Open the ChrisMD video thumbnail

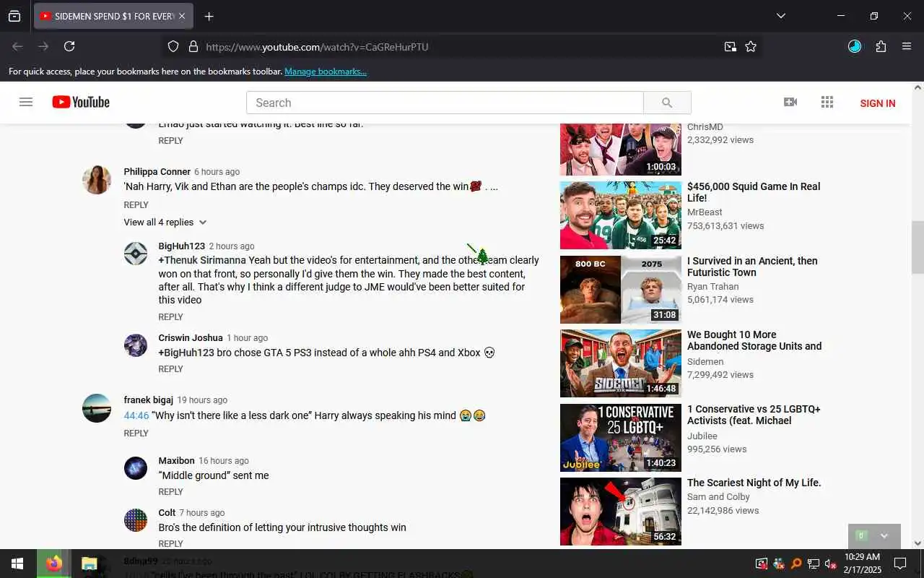tap(621, 150)
